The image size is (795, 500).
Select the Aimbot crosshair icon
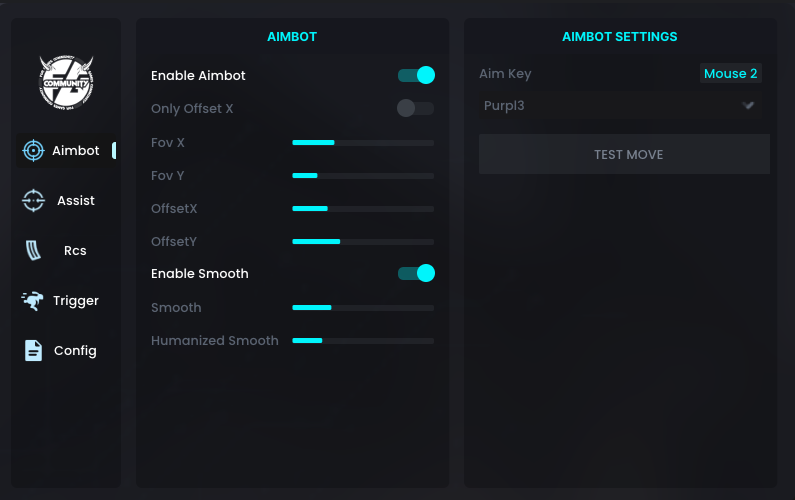(33, 150)
